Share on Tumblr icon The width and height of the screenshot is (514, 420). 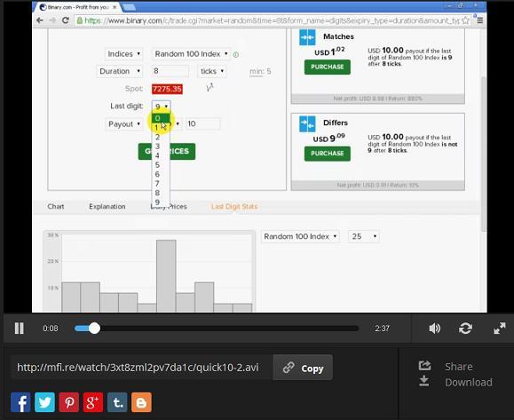(x=117, y=402)
